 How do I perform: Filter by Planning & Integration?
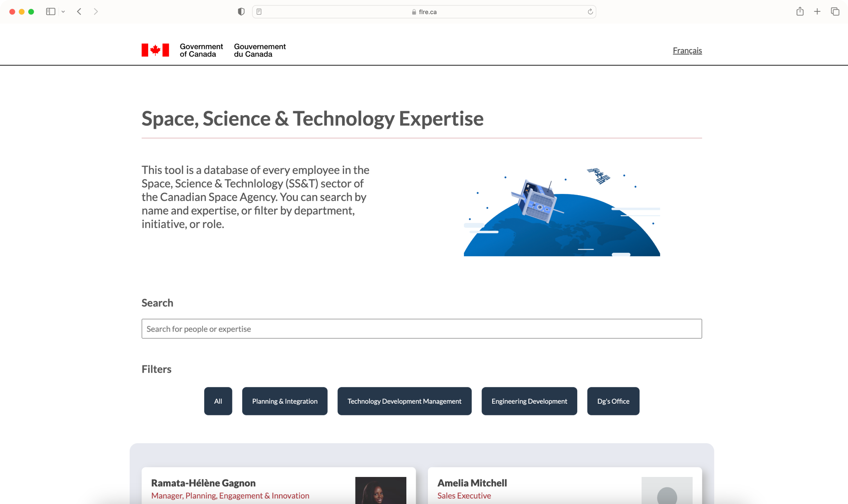point(284,401)
